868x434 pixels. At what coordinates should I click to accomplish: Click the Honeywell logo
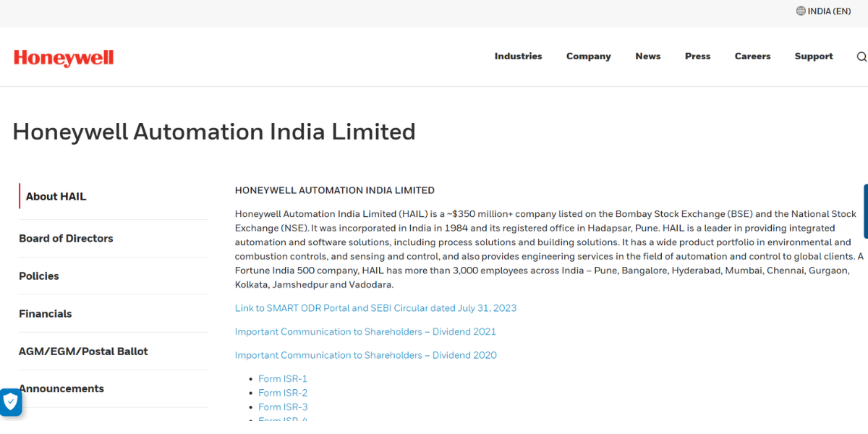point(63,57)
